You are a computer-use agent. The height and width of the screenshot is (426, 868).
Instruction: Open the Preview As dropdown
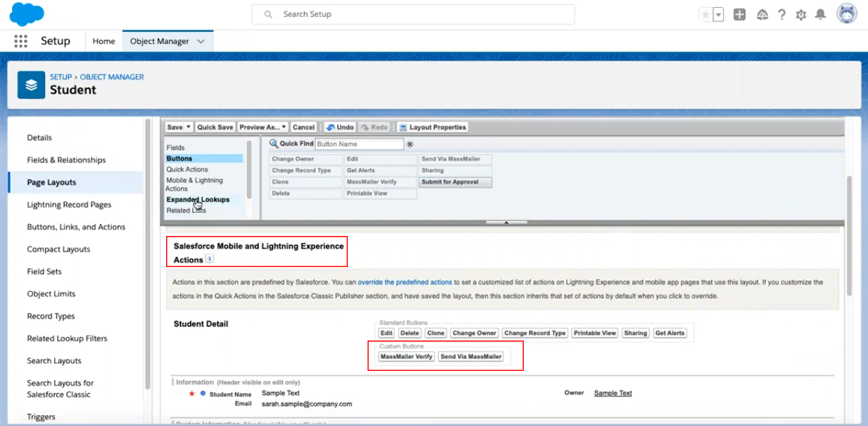click(262, 127)
